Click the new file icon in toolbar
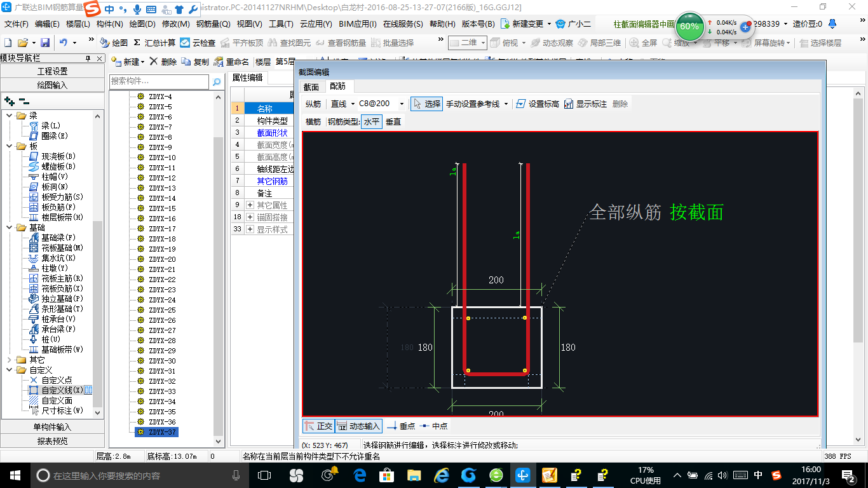Screen dimensions: 868x488 8,43
